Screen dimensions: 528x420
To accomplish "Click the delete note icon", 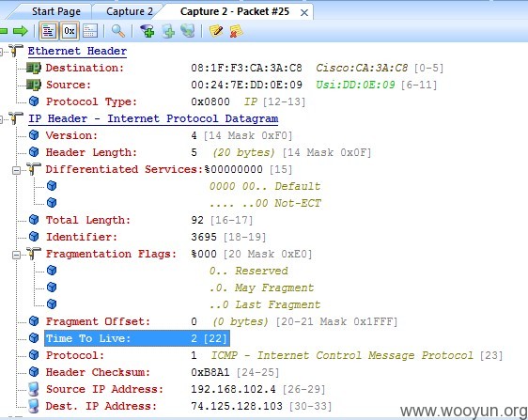I will click(x=237, y=31).
